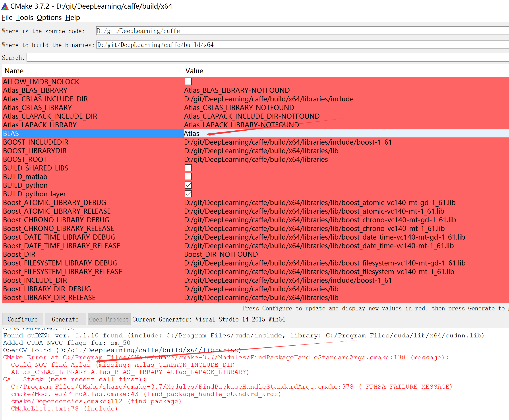509x420 pixels.
Task: Select the Boost_LIBRARY_DIR_RELEASE name cell
Action: pos(92,298)
